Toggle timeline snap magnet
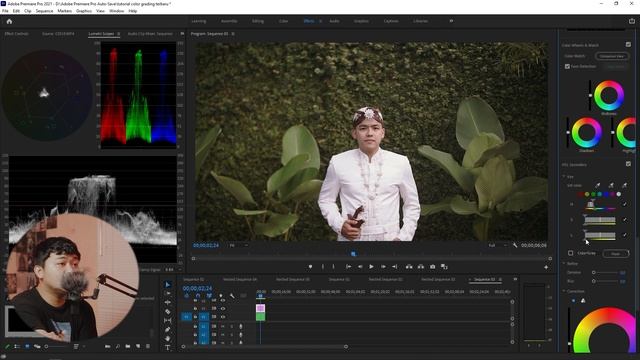Screen dimensions: 640x360 tap(198, 296)
